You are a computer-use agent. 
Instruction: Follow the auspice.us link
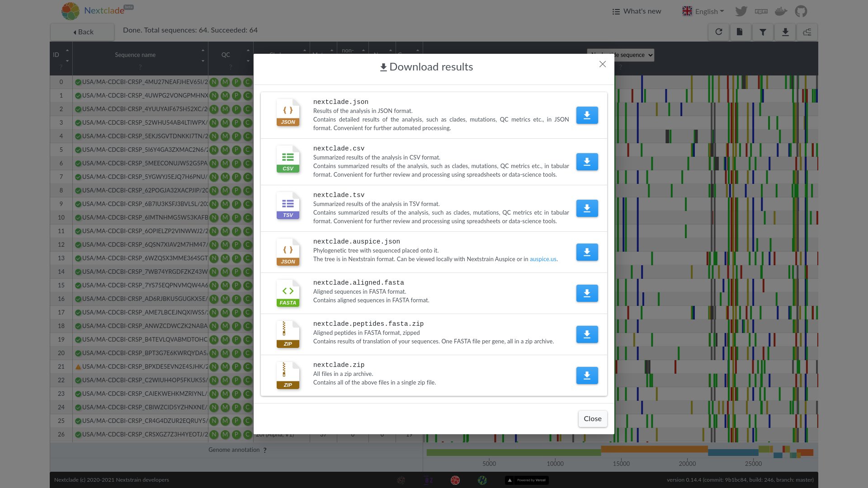coord(542,259)
